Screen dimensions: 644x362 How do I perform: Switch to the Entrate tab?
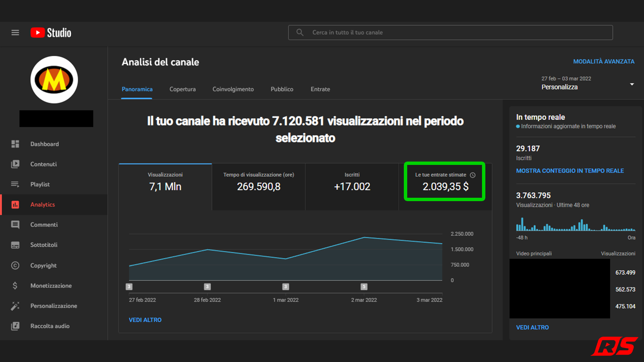pyautogui.click(x=320, y=89)
